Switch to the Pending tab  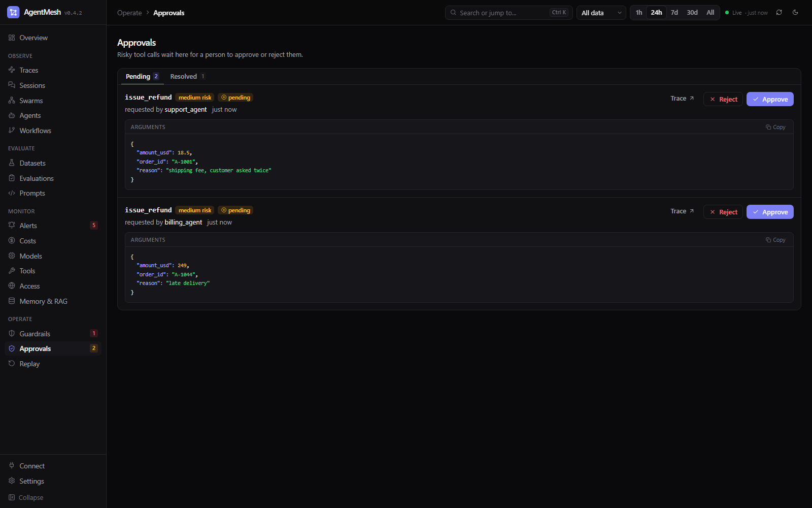click(142, 76)
